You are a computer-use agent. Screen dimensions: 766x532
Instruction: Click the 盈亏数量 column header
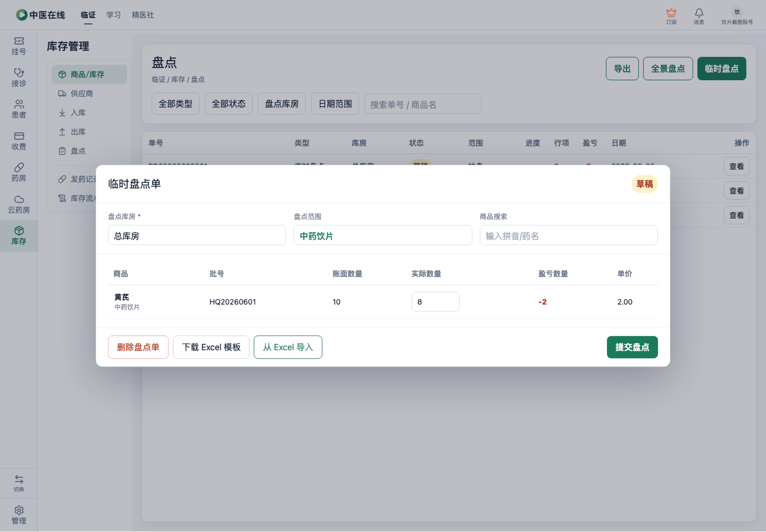coord(553,274)
